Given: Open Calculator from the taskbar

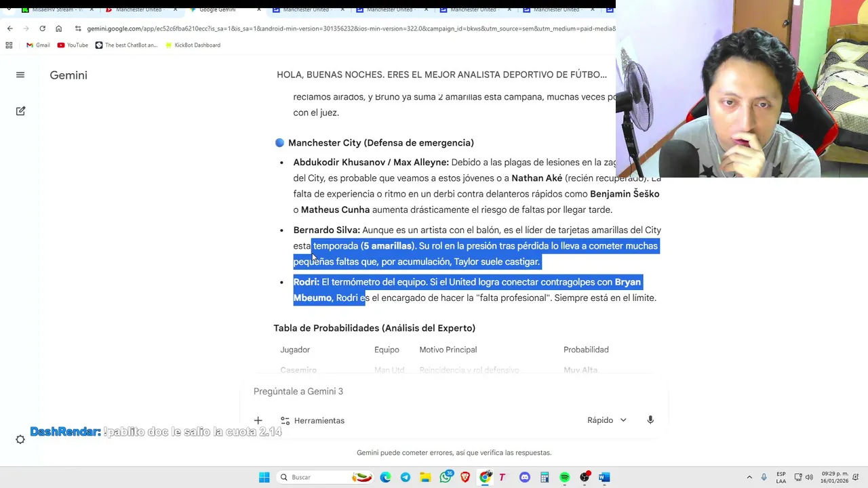Looking at the screenshot, I should coord(545,477).
